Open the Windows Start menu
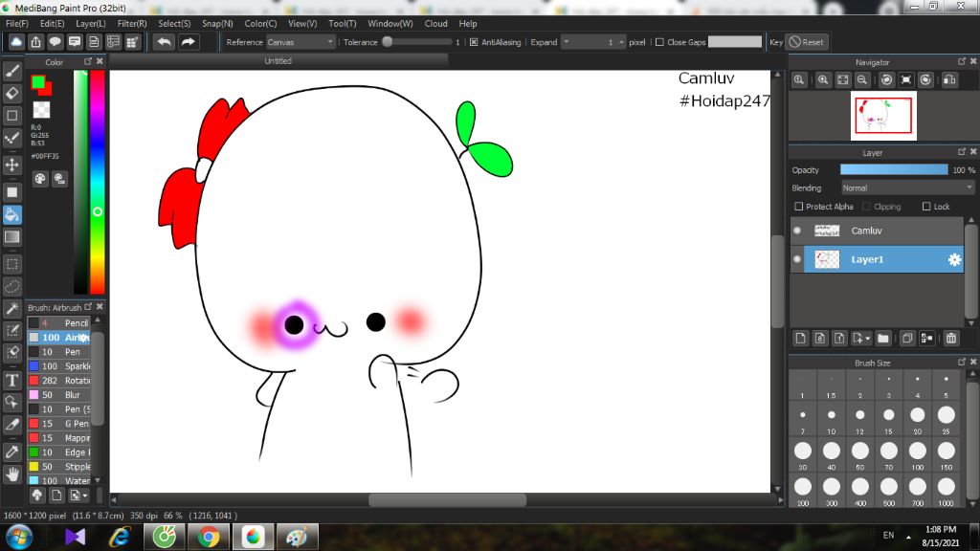980x551 pixels. coord(19,537)
